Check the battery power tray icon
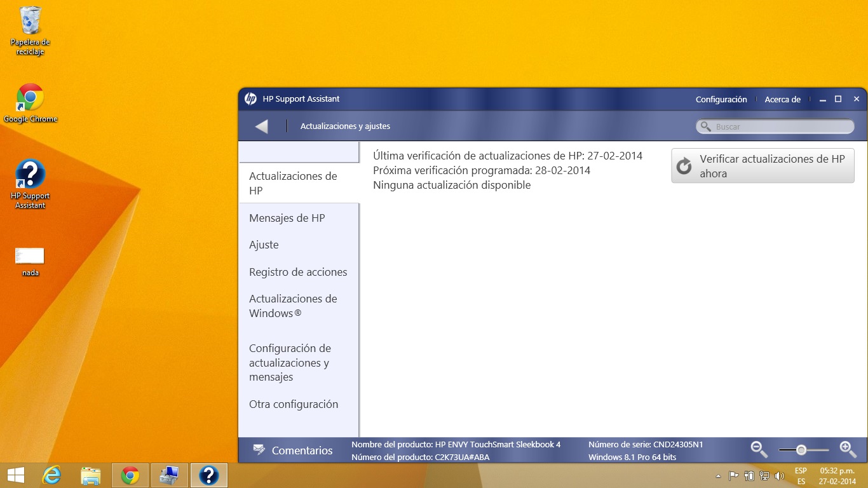 click(x=749, y=475)
